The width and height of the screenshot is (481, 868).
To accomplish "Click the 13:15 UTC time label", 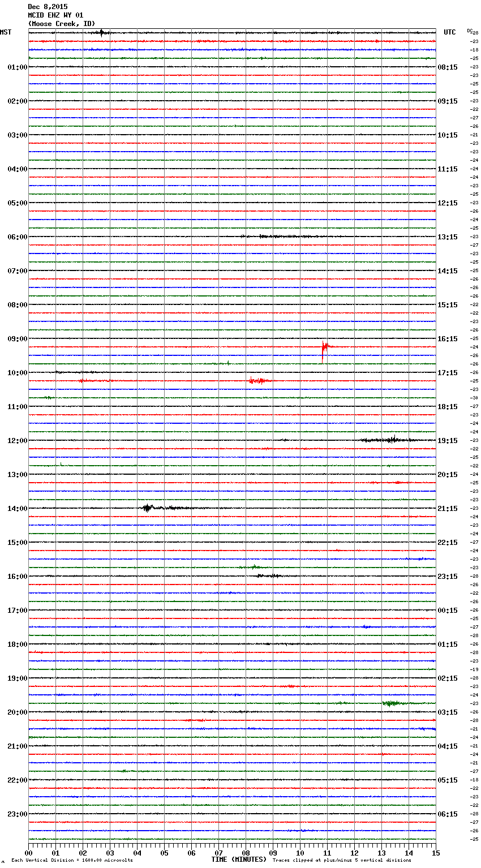I will point(448,237).
